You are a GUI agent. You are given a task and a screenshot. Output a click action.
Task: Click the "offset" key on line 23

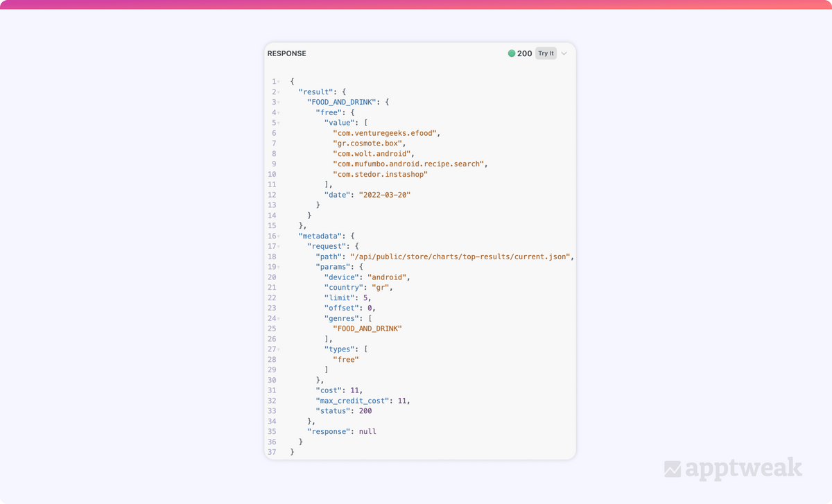[343, 308]
